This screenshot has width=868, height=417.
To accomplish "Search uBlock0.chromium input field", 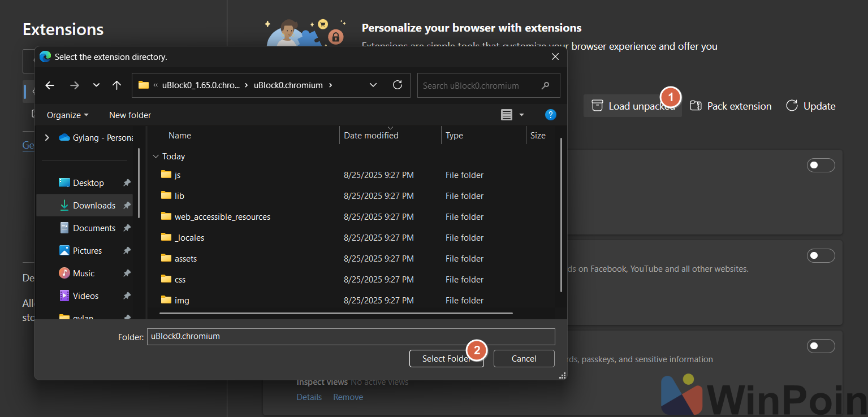I will [x=489, y=85].
